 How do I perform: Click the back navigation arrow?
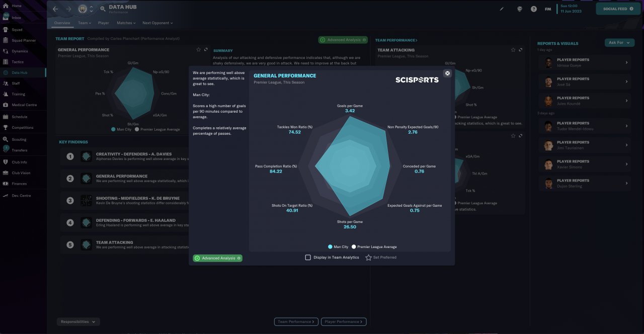56,9
